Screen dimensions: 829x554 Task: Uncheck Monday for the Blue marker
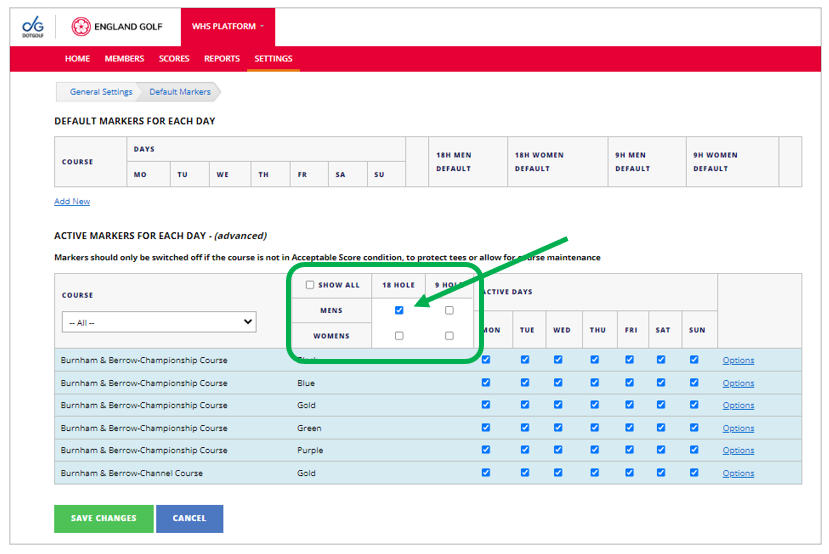486,382
